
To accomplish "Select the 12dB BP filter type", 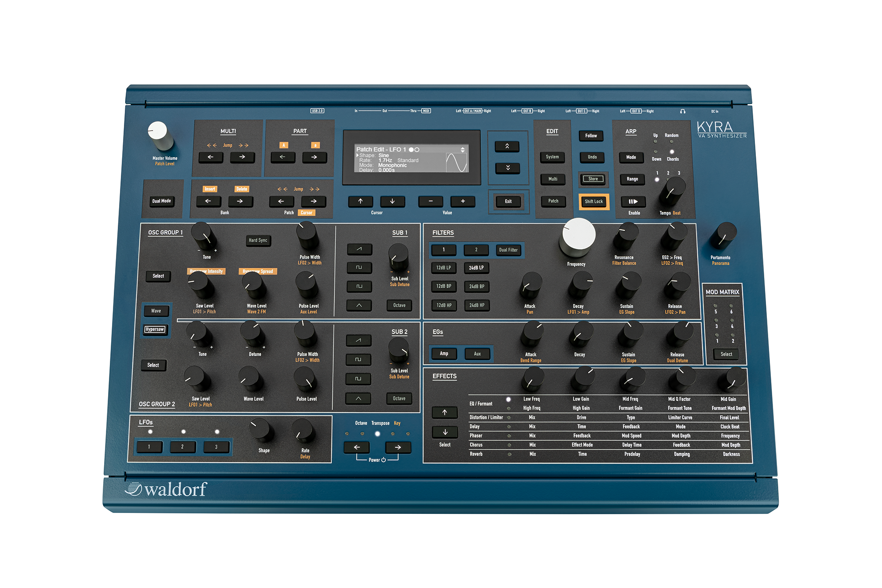I will pos(444,286).
